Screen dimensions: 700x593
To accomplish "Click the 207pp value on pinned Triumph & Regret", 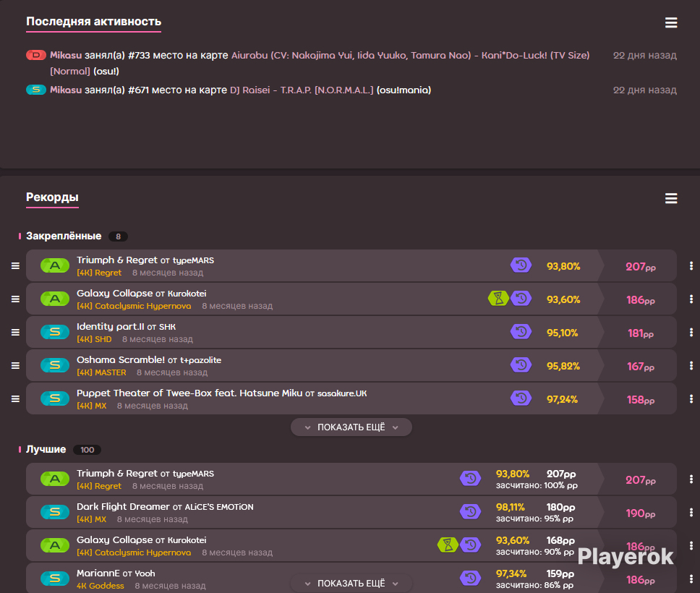I will point(641,267).
